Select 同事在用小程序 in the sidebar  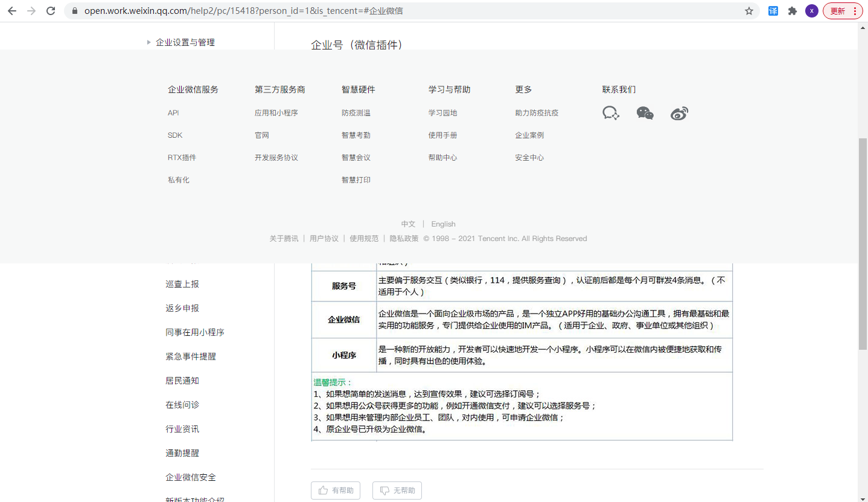[x=195, y=332]
